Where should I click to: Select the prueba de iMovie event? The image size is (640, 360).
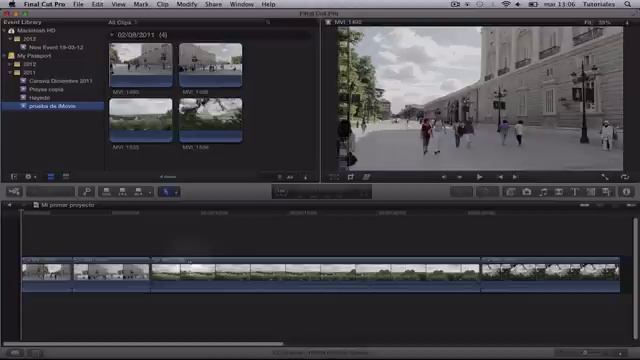(x=52, y=106)
